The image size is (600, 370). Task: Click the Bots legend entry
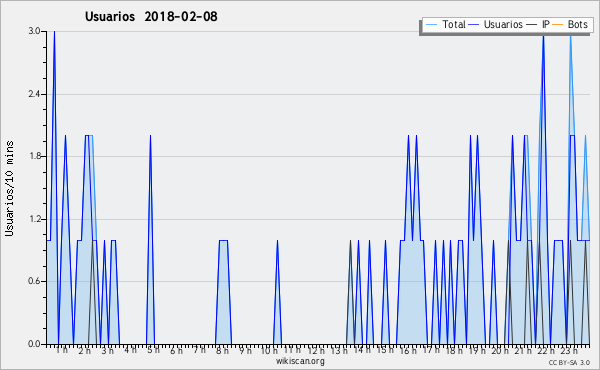(x=570, y=24)
